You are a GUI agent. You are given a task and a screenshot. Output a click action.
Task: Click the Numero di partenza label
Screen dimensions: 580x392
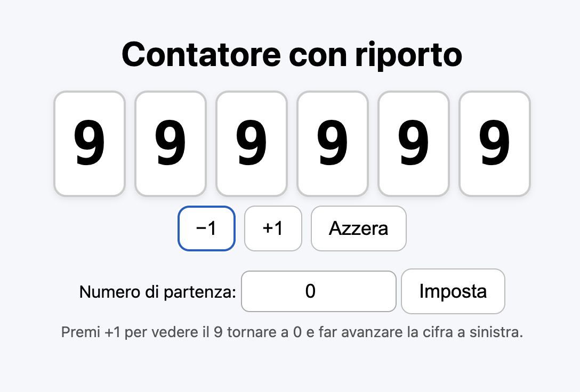[157, 292]
